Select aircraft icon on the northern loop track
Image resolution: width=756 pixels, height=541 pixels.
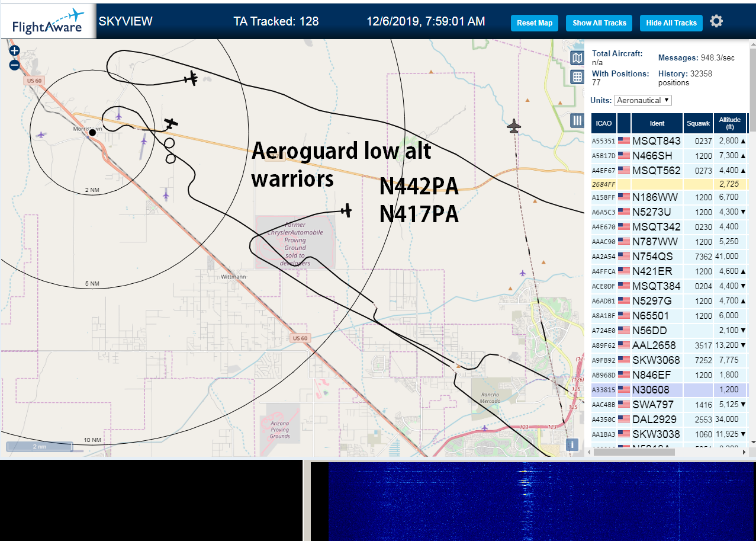pyautogui.click(x=191, y=78)
